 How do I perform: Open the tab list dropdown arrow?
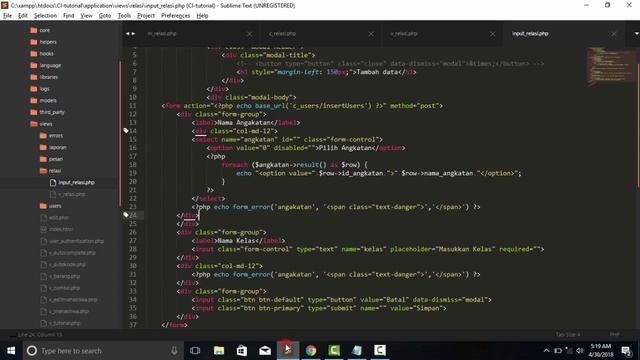point(636,33)
